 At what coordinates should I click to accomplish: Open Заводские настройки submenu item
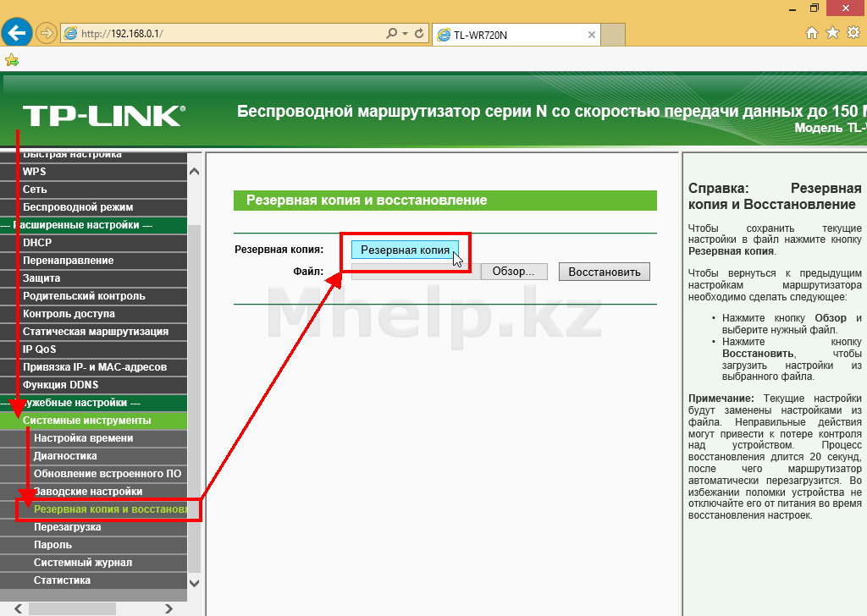(93, 491)
